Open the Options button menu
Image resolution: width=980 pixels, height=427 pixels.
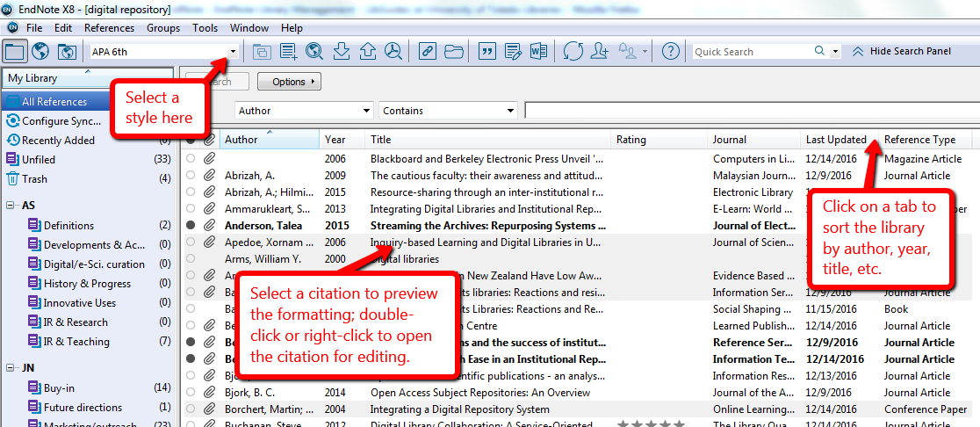pyautogui.click(x=289, y=82)
